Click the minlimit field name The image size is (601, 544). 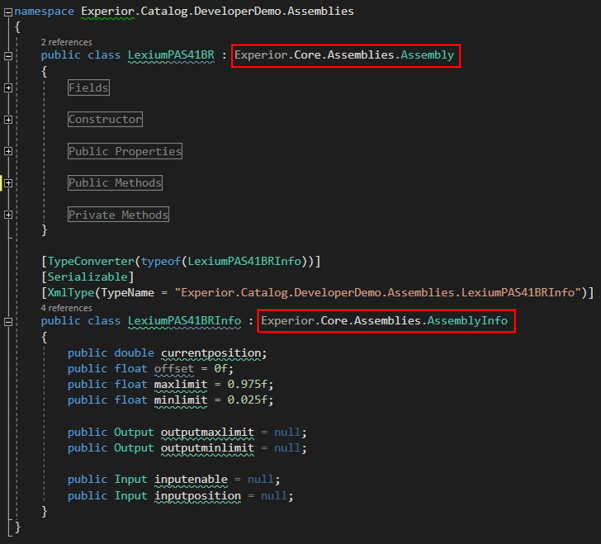[181, 400]
